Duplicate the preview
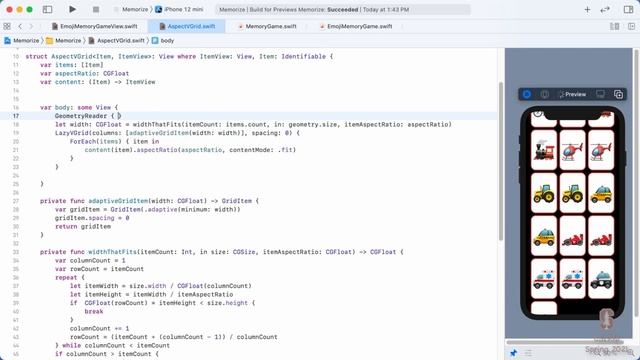The width and height of the screenshot is (640, 360). coord(618,94)
